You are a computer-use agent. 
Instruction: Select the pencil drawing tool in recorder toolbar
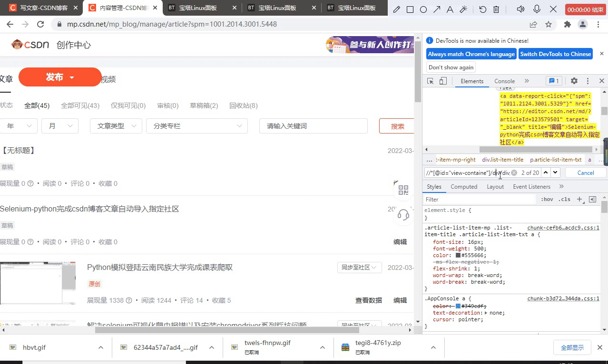397,10
